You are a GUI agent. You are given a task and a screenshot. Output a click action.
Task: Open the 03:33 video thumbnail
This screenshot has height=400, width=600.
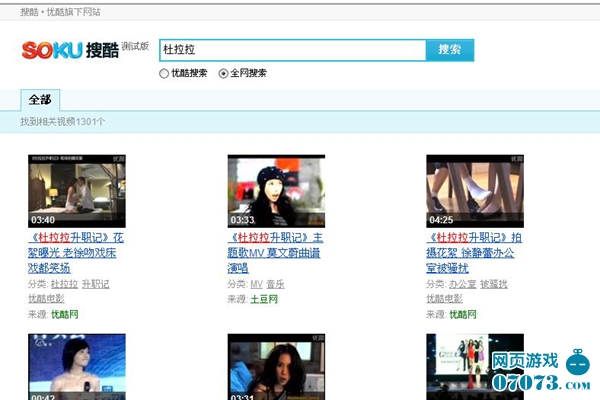pyautogui.click(x=276, y=190)
